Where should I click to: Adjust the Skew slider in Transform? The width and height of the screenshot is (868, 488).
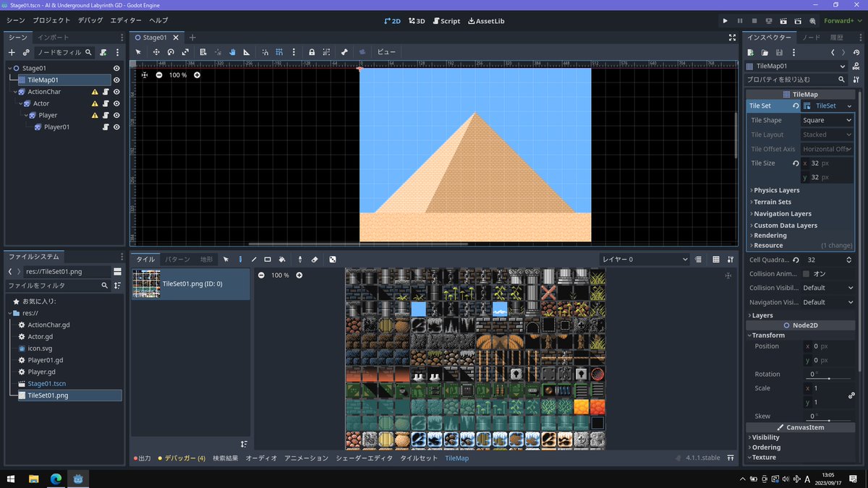tap(829, 421)
